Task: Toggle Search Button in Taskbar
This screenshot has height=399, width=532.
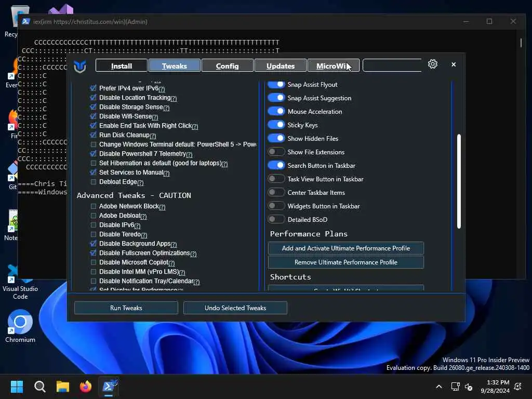Action: 276,165
